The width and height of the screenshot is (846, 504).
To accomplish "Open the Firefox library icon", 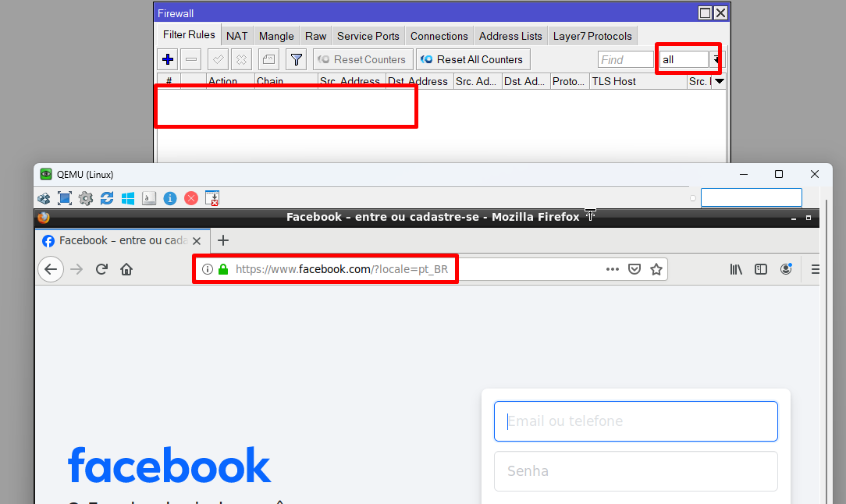I will click(x=736, y=269).
